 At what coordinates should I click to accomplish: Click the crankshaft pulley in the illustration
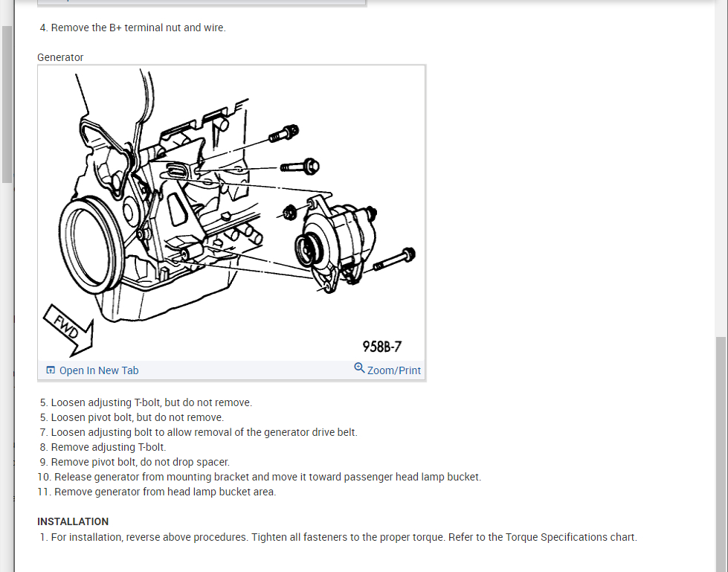point(91,245)
